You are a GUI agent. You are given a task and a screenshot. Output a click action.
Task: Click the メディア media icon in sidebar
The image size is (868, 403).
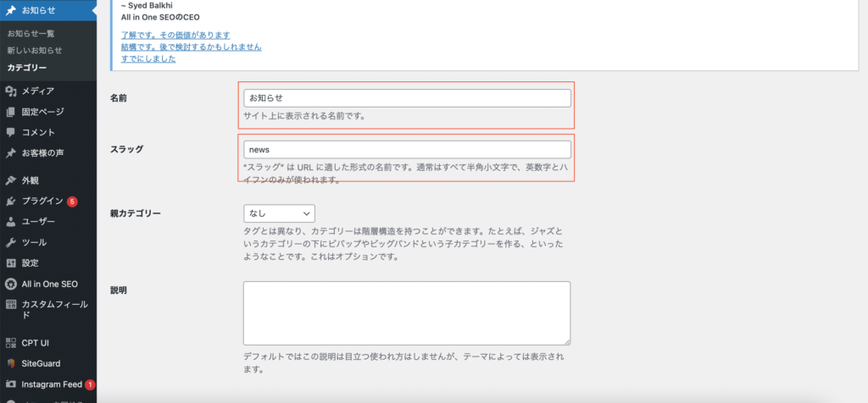10,91
